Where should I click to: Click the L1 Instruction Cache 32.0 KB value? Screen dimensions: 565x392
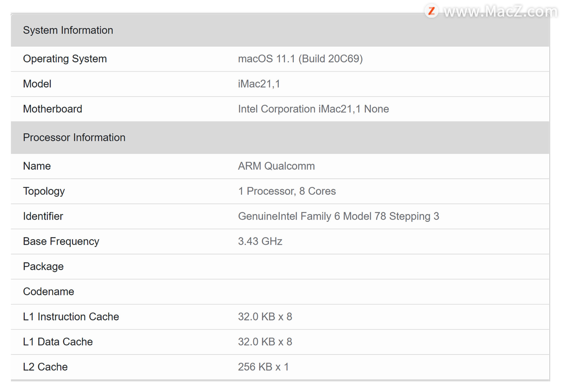coord(265,317)
